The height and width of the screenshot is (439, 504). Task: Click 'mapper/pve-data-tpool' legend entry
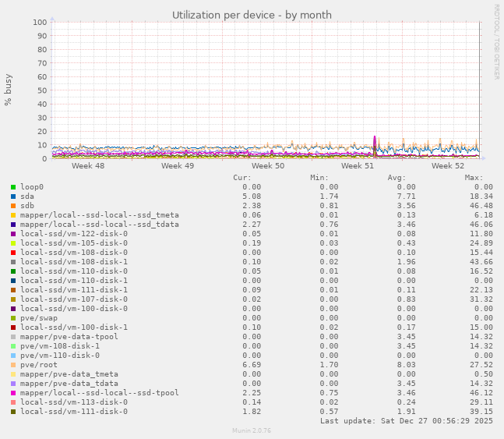click(x=69, y=337)
